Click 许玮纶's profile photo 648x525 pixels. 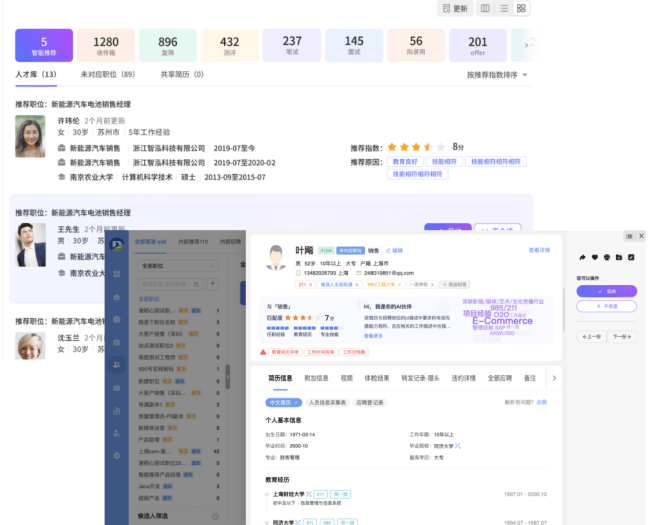click(x=30, y=136)
